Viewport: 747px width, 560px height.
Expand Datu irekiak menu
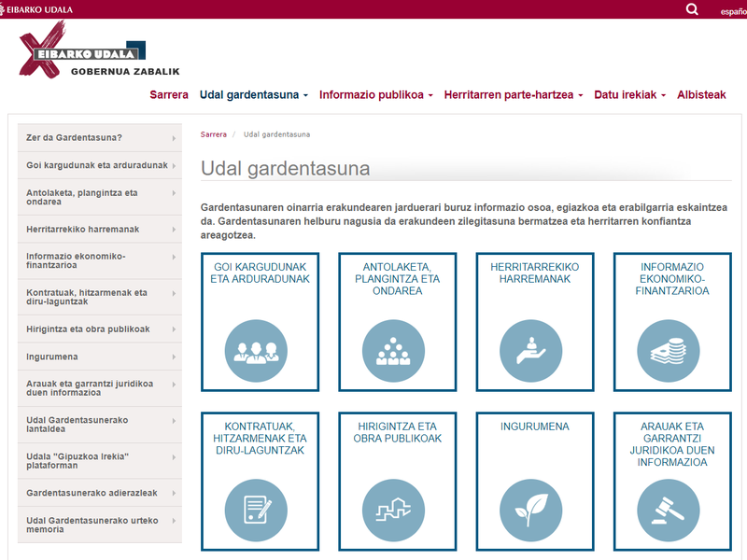[x=629, y=95]
